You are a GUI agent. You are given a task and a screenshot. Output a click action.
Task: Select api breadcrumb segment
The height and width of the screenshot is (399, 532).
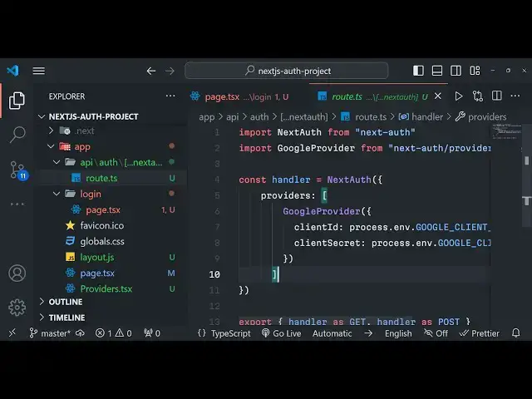click(233, 117)
